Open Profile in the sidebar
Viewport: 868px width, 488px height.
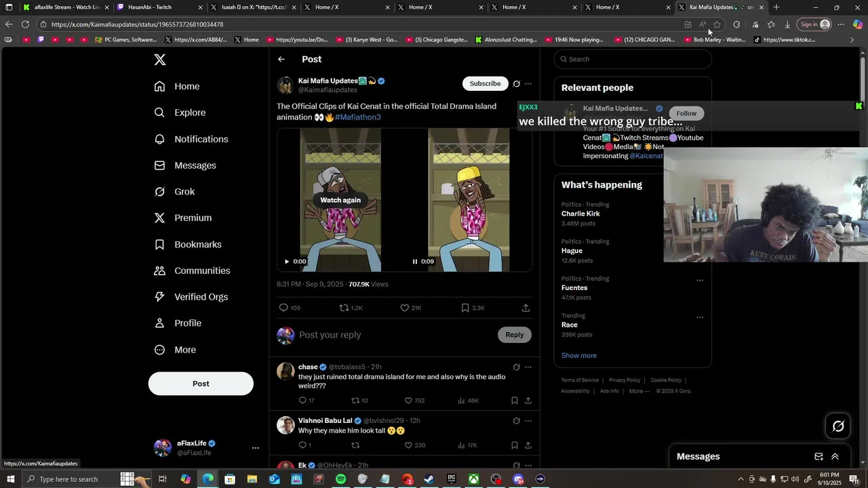point(178,323)
